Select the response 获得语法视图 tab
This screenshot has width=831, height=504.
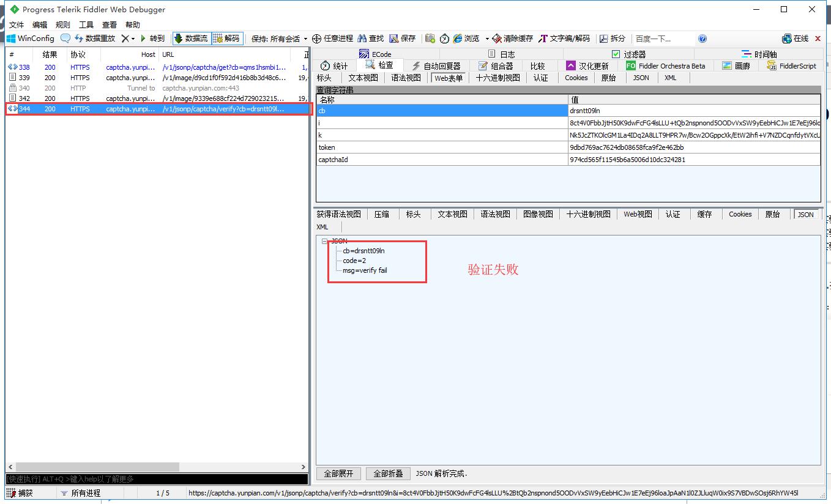(x=338, y=214)
